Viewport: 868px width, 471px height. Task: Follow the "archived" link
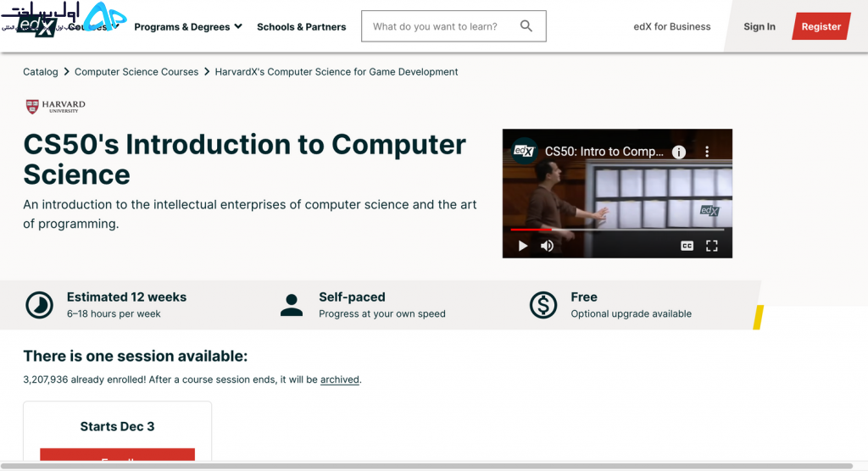(340, 380)
